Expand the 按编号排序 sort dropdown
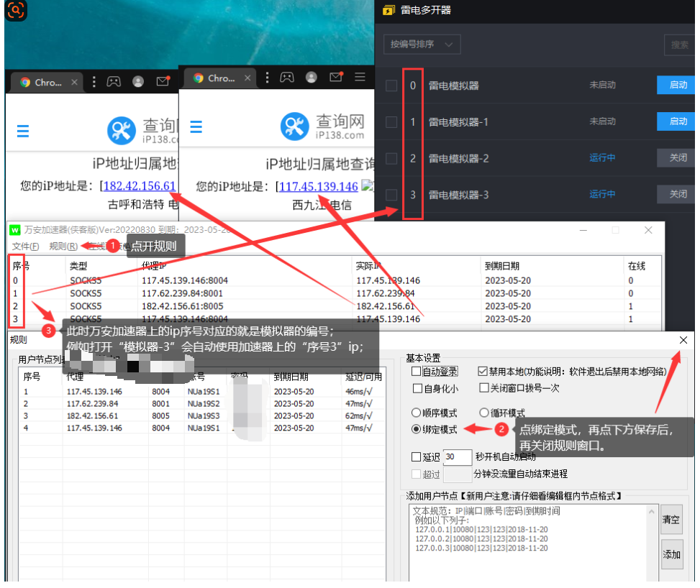700x588 pixels. [x=422, y=44]
